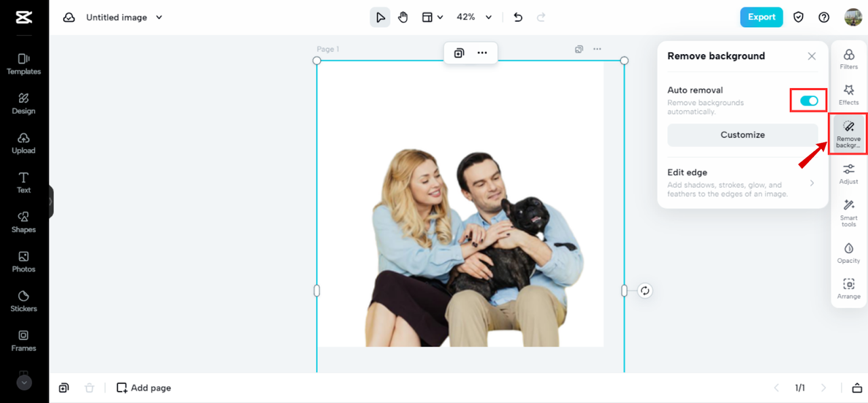Open the Design panel
Image resolution: width=868 pixels, height=403 pixels.
(24, 104)
